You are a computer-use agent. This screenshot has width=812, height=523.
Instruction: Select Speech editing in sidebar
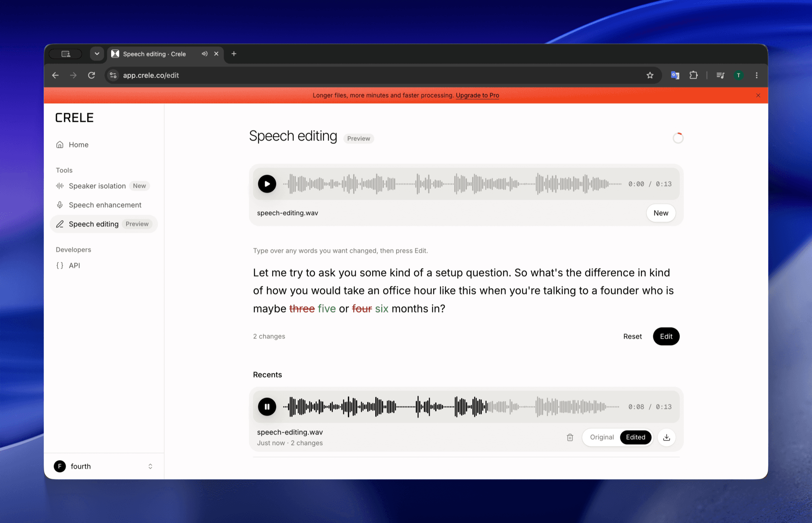104,224
